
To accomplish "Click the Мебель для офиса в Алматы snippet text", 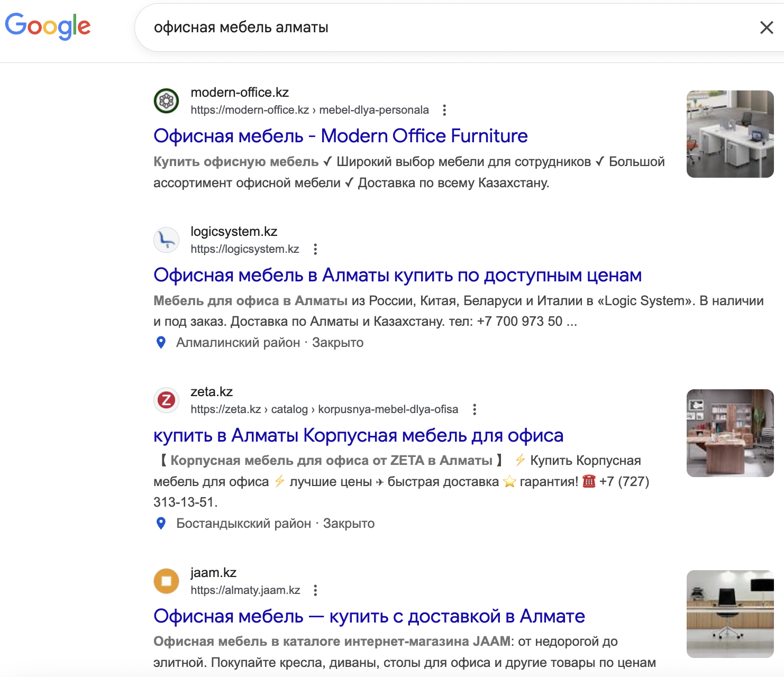I will coord(250,301).
